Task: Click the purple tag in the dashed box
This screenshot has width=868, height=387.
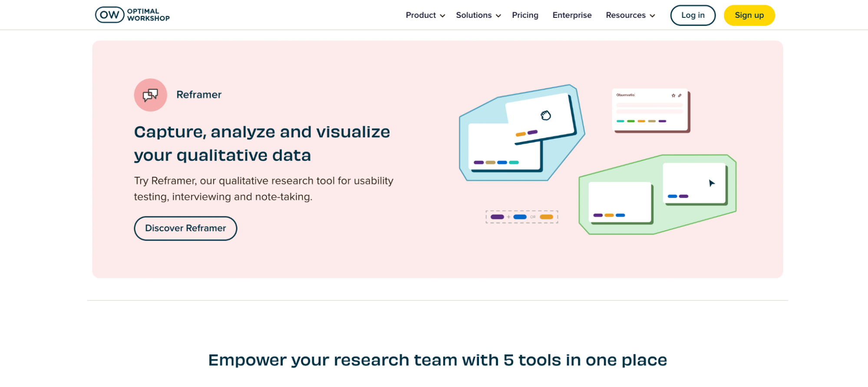Action: (x=497, y=217)
